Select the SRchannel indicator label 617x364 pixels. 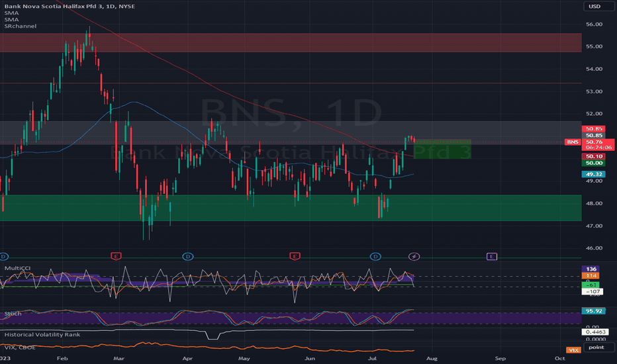[x=20, y=26]
